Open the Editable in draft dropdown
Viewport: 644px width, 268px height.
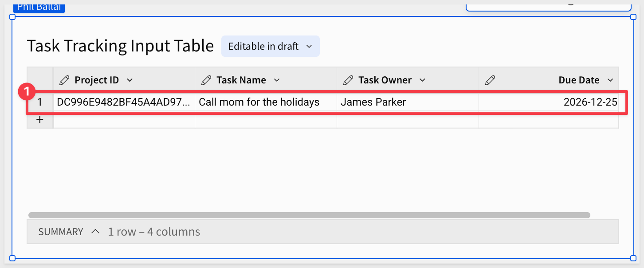271,46
